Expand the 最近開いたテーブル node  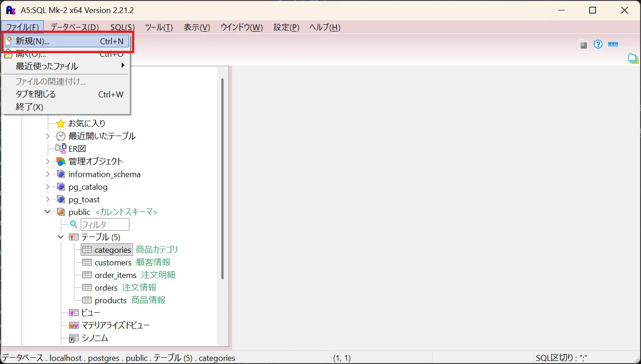[48, 136]
